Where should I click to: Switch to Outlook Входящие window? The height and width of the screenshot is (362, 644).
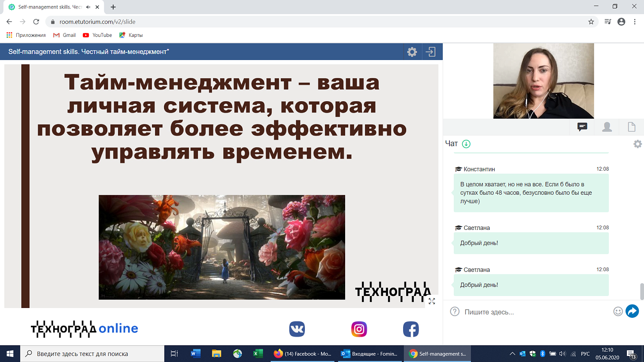pyautogui.click(x=371, y=354)
